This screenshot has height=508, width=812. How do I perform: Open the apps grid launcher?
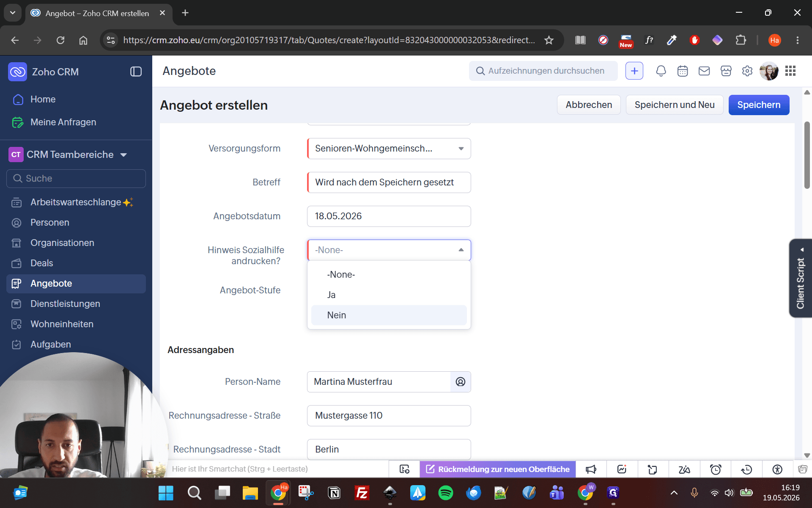click(790, 71)
